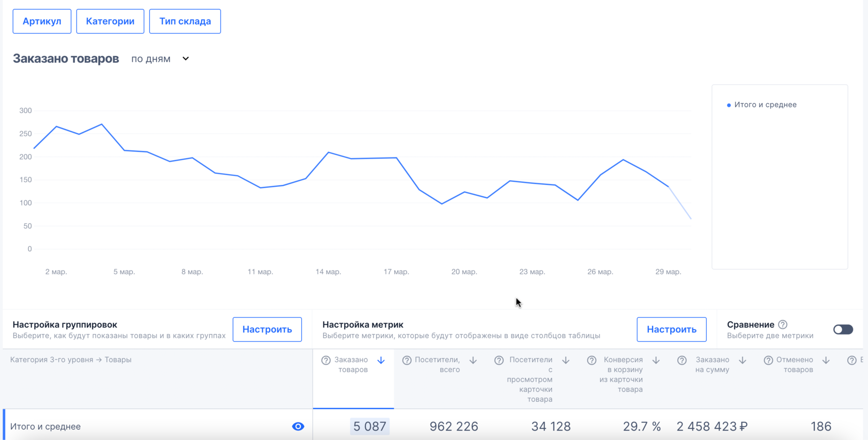Switch to the Артикул tab

pos(42,21)
